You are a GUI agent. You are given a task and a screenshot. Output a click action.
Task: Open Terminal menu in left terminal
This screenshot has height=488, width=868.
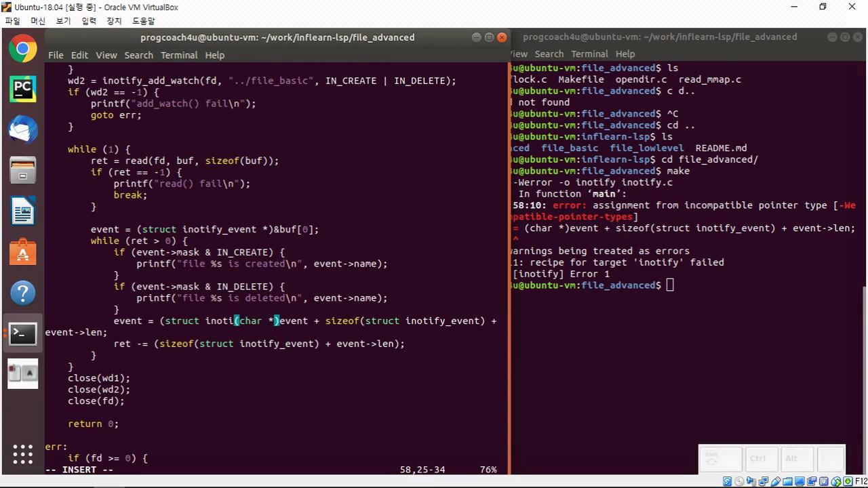pyautogui.click(x=179, y=55)
